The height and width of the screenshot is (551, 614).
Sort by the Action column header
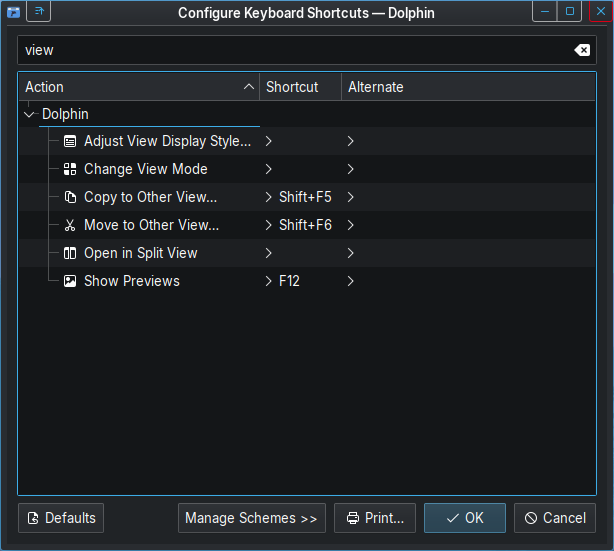point(139,87)
